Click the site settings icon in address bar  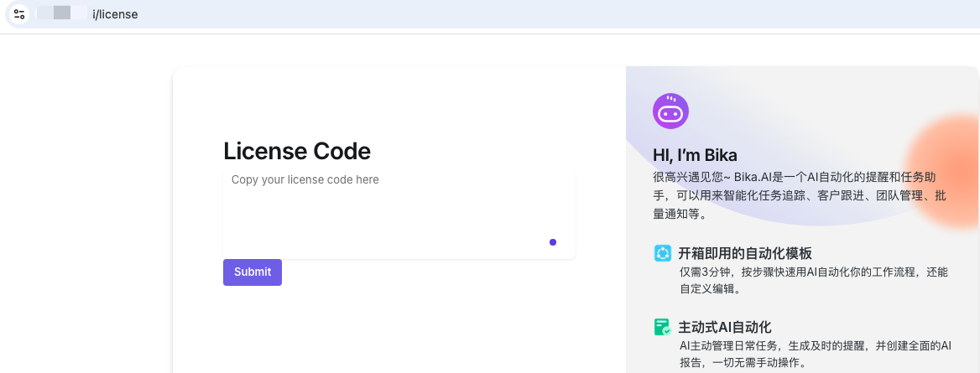pyautogui.click(x=19, y=14)
